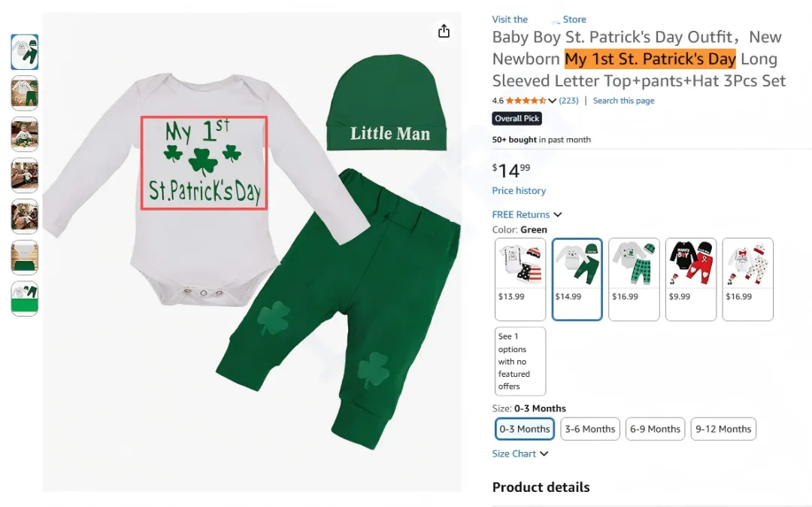Viewport: 812px width, 507px height.
Task: Show third thumbnail of baby wearing outfit
Action: (x=25, y=135)
